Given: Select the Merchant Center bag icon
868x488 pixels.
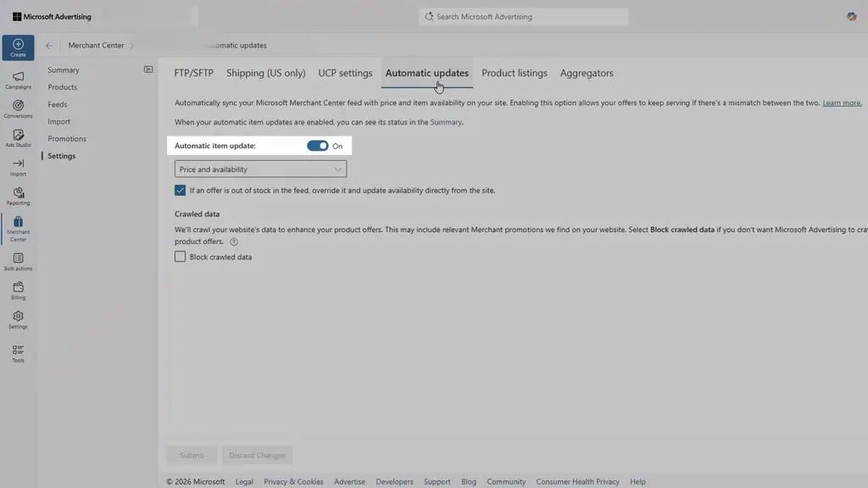Looking at the screenshot, I should (19, 221).
